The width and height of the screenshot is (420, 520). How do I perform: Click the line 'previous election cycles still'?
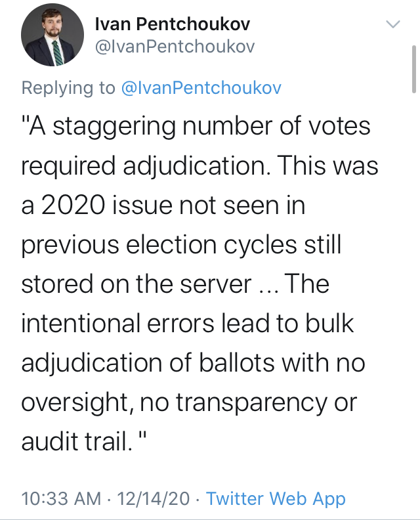click(181, 245)
